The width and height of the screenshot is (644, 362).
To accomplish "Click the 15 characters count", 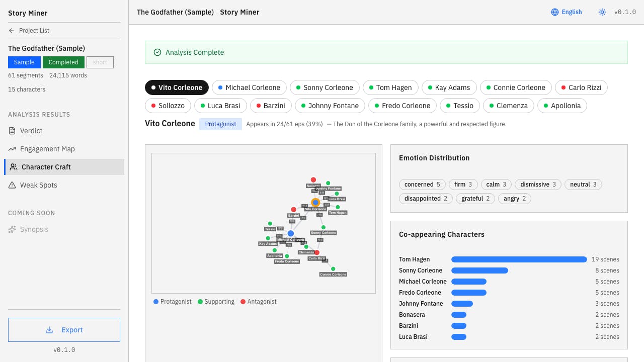I will 27,89.
